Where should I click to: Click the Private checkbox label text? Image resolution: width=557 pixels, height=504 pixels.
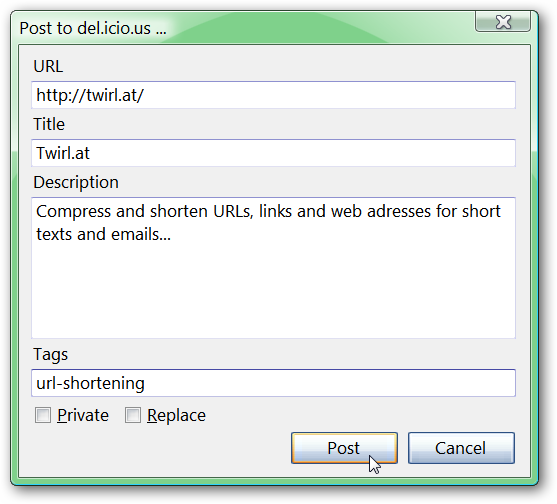pyautogui.click(x=83, y=415)
